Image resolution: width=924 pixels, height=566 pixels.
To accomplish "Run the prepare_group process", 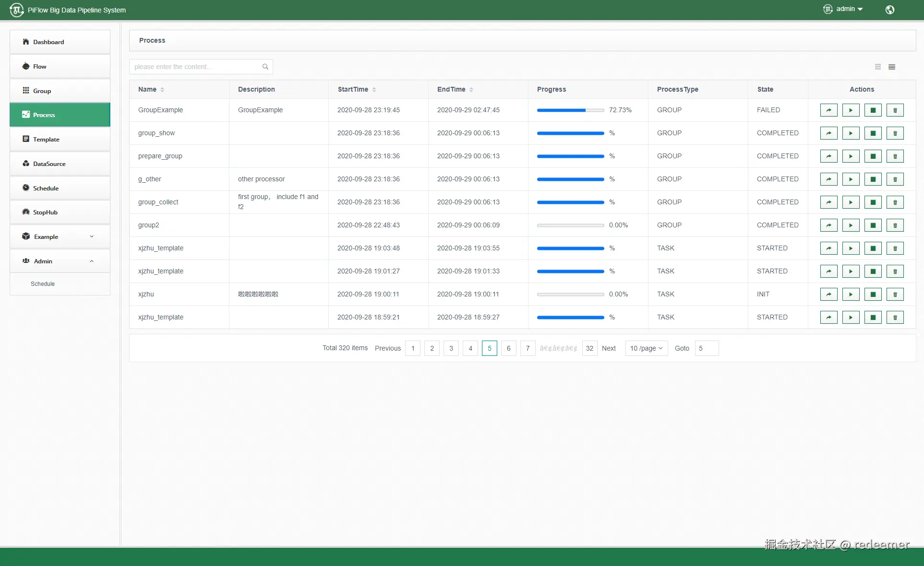I will click(x=851, y=156).
